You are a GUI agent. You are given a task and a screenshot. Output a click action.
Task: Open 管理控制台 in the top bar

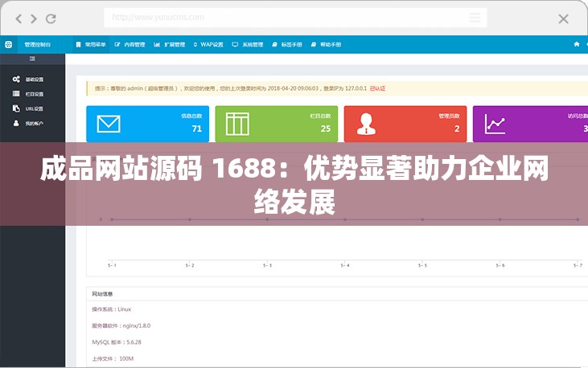pos(38,45)
